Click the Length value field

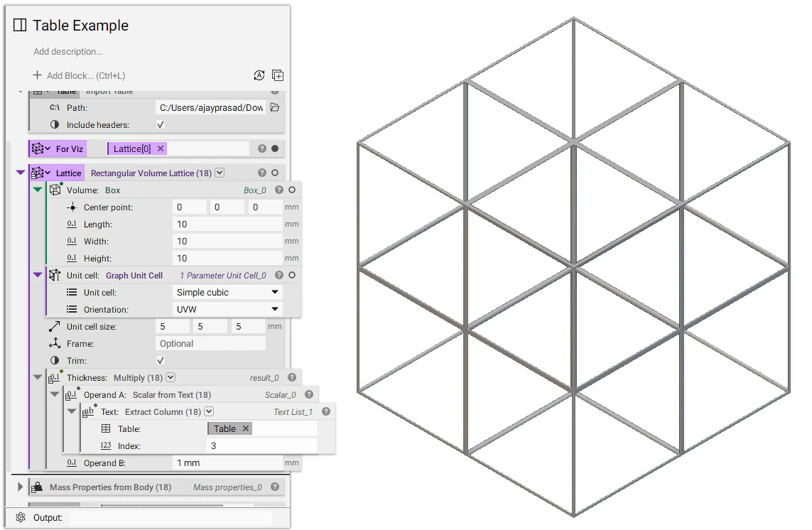[x=227, y=224]
